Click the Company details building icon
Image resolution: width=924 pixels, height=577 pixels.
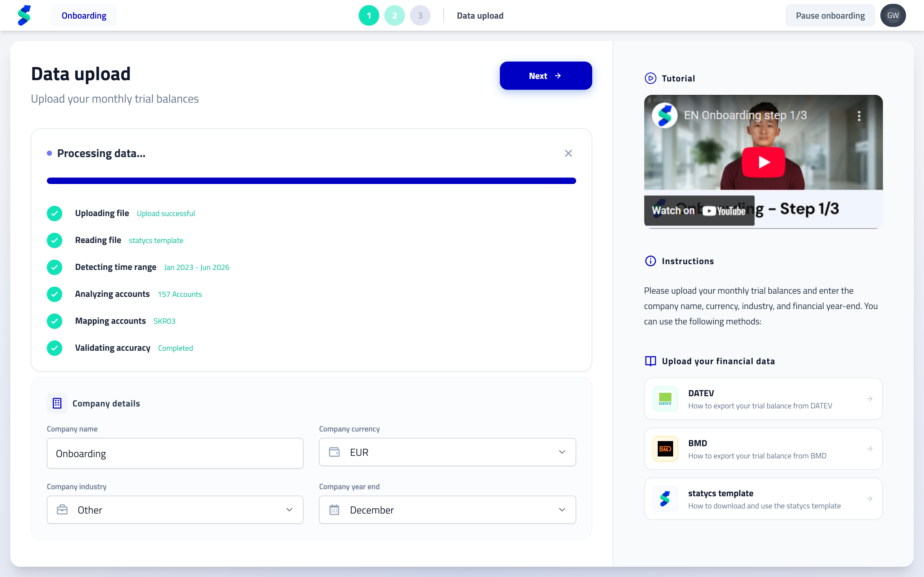click(57, 403)
